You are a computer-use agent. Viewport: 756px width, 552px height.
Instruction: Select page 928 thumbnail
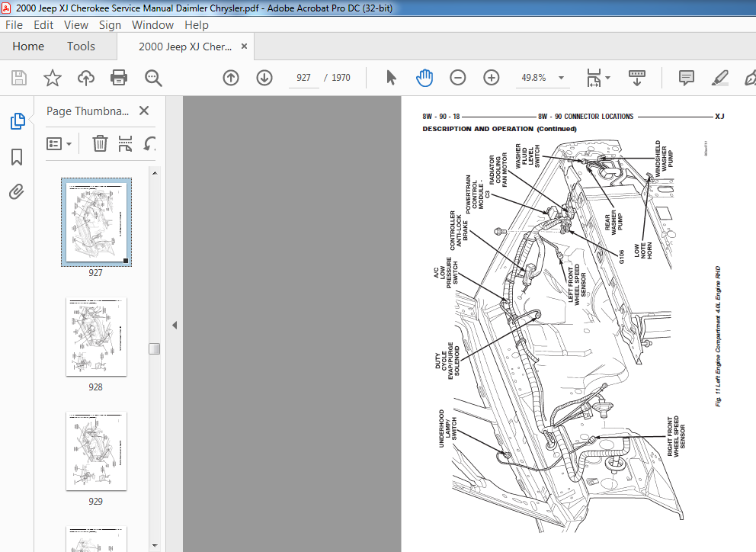pyautogui.click(x=97, y=337)
